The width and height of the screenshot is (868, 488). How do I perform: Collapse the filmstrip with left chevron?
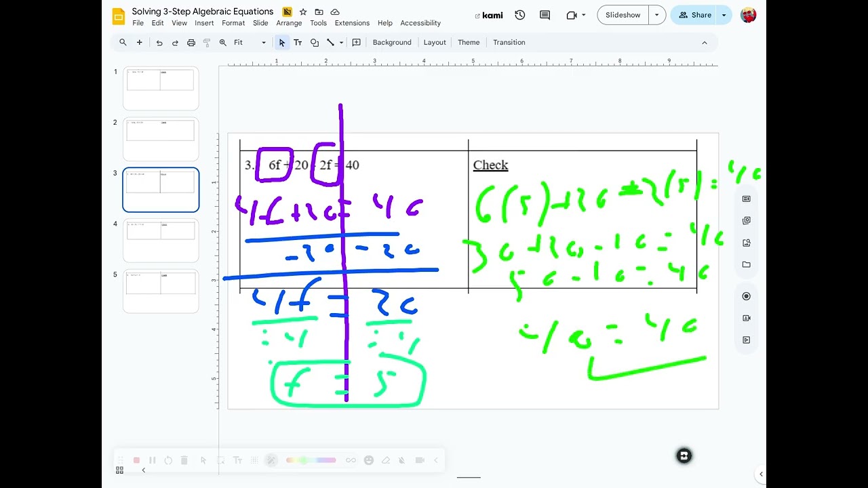(x=143, y=470)
